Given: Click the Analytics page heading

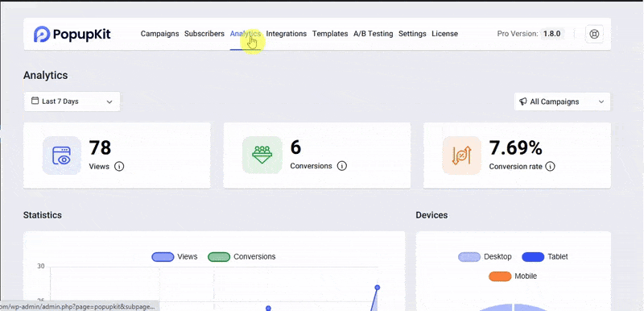Looking at the screenshot, I should click(x=46, y=76).
